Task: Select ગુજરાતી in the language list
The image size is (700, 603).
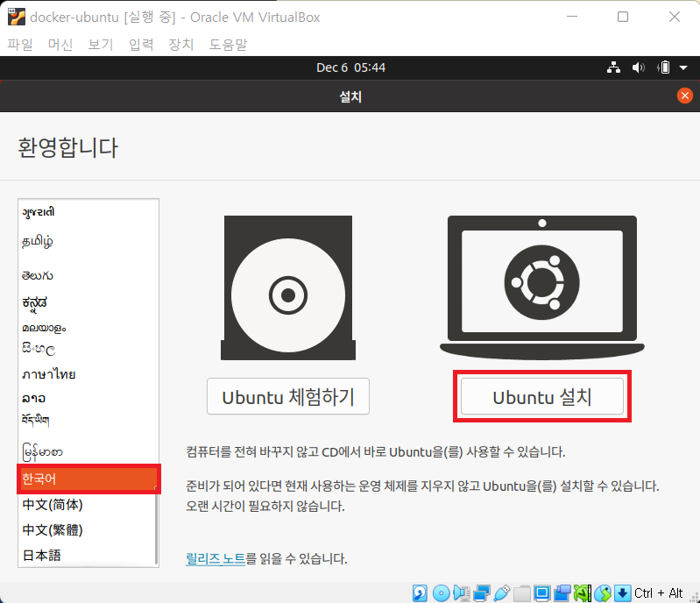Action: [x=88, y=212]
